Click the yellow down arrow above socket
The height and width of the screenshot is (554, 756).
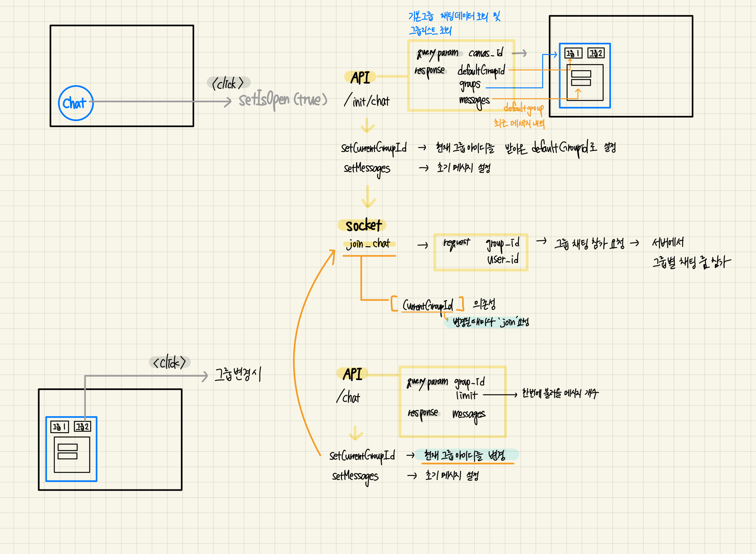tap(368, 198)
